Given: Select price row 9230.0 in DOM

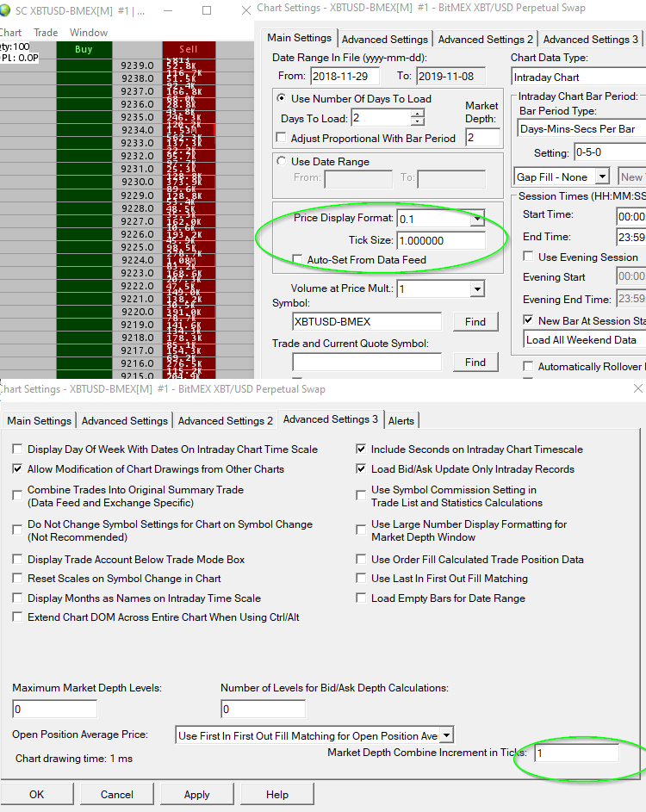Looking at the screenshot, I should (x=137, y=182).
